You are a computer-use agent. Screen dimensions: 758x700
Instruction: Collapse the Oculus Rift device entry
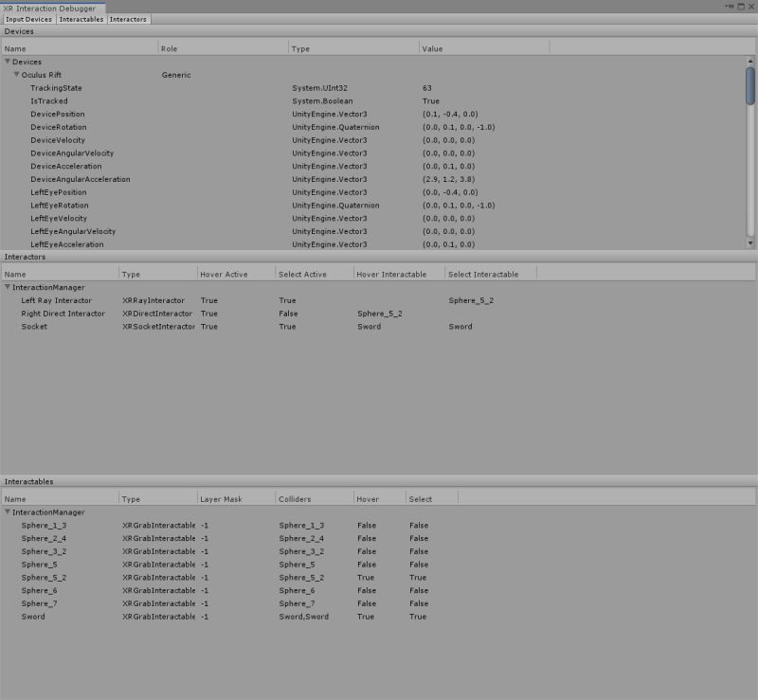pos(15,75)
